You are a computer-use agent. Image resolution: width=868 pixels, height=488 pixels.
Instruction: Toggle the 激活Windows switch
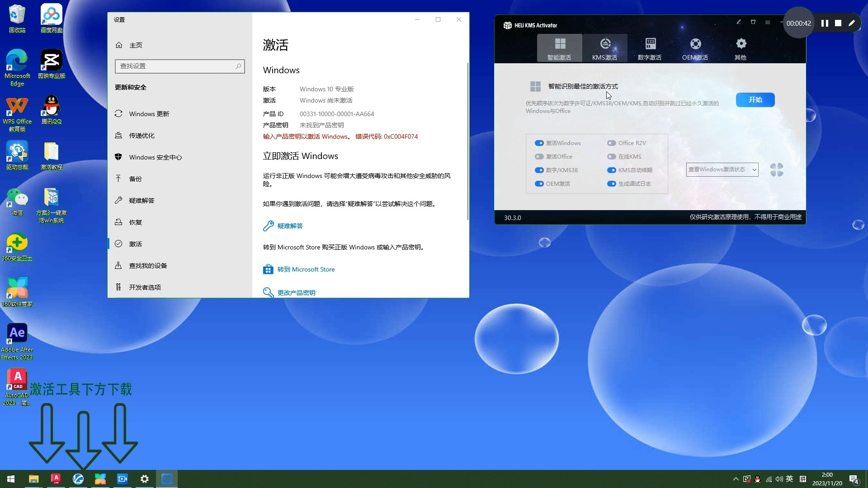(539, 143)
